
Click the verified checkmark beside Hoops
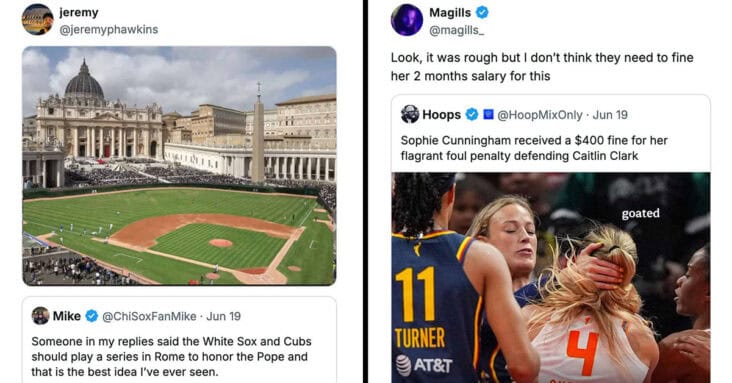coord(472,114)
